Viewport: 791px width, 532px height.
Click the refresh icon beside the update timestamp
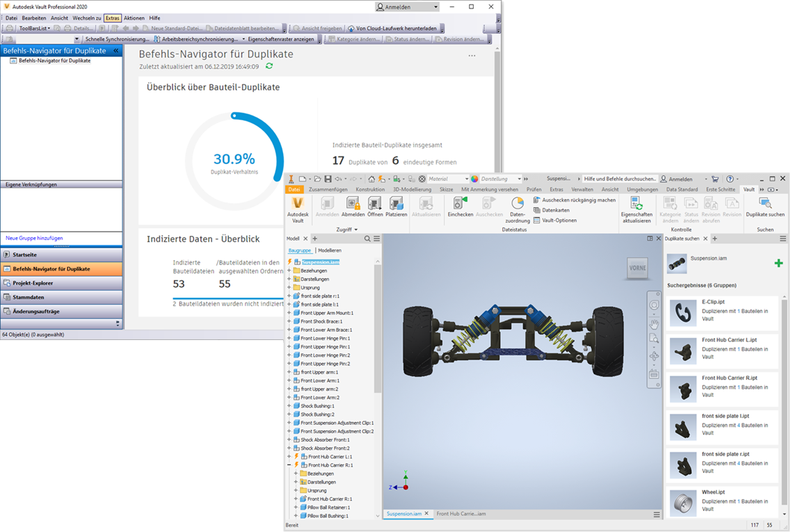[269, 66]
